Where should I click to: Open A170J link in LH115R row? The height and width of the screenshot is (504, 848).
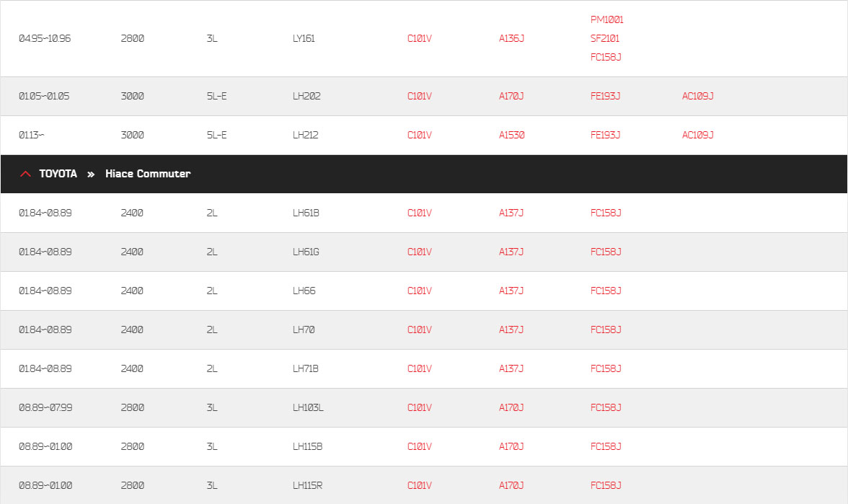511,485
